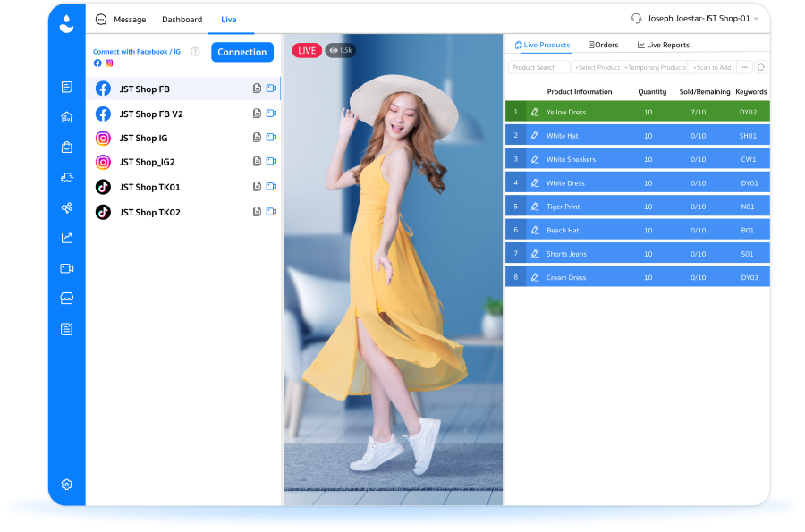Click the blue Connection button

click(242, 52)
